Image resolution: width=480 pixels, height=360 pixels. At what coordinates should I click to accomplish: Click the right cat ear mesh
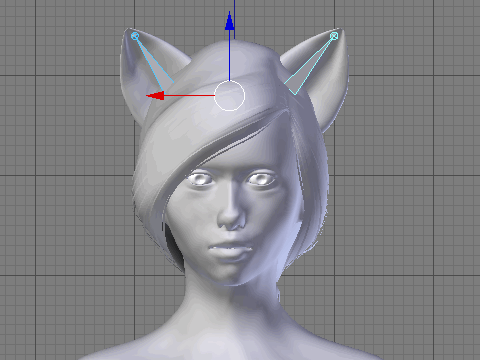(325, 77)
